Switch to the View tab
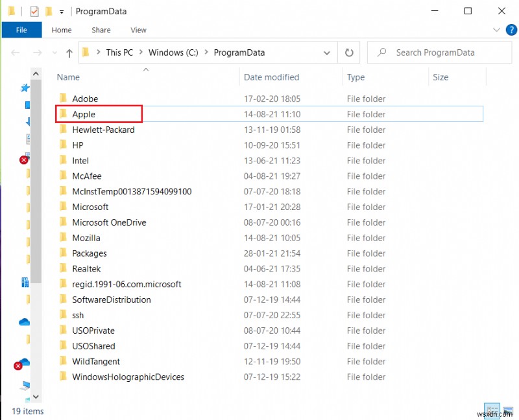Viewport: 519px width, 420px height. click(x=138, y=30)
